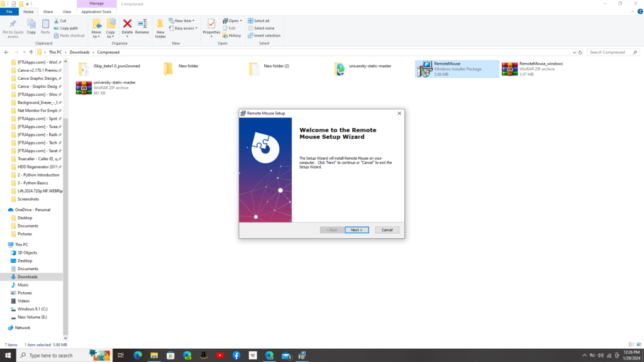Click the Manage contextual tab

tap(96, 4)
